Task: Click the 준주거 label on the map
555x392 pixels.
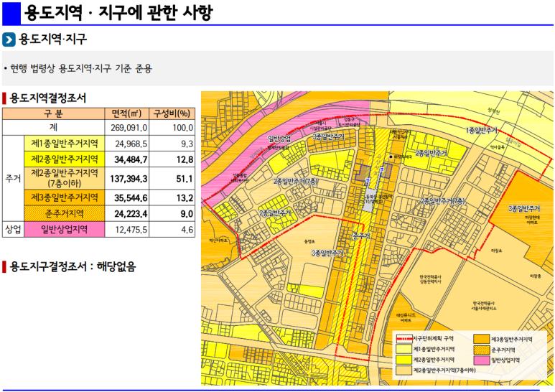Action: (x=361, y=235)
